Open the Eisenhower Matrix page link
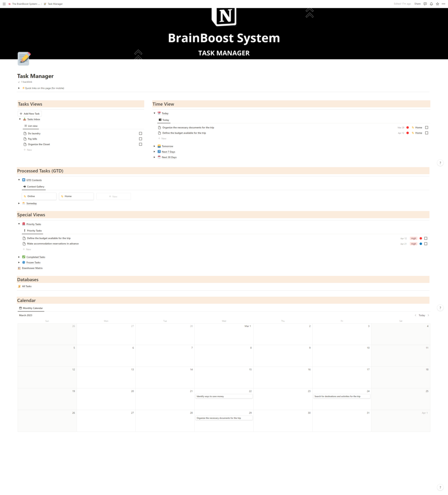Screen dimensions: 448x495 tap(32, 268)
